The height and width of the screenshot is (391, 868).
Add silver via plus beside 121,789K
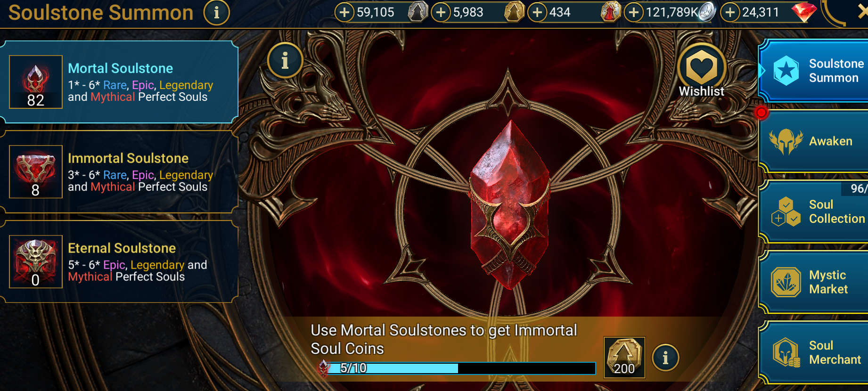click(634, 12)
